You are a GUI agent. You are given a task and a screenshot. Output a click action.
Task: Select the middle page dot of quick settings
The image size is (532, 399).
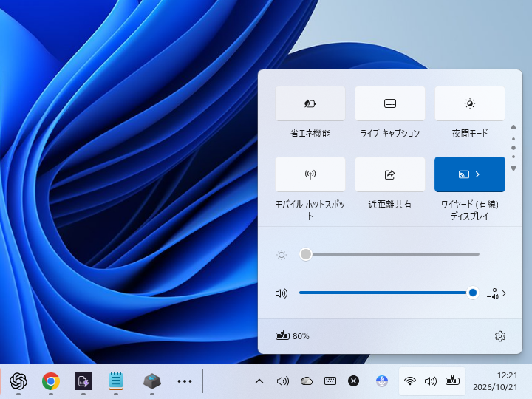point(514,148)
